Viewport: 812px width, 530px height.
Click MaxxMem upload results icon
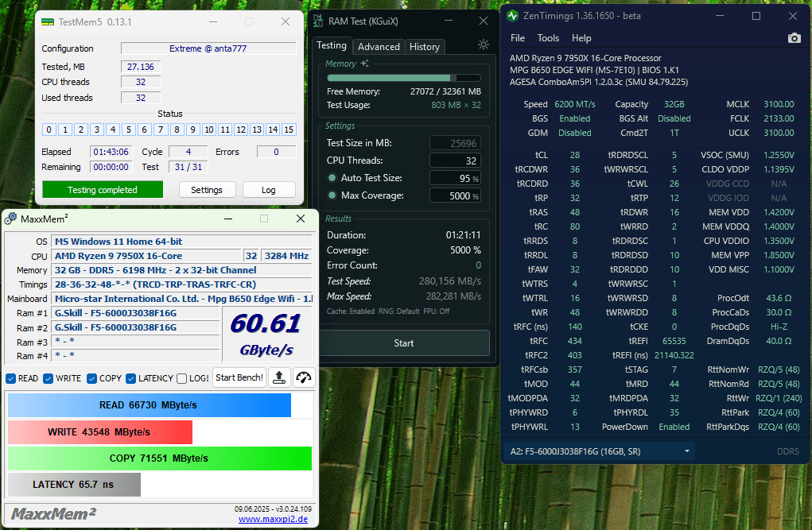(279, 377)
